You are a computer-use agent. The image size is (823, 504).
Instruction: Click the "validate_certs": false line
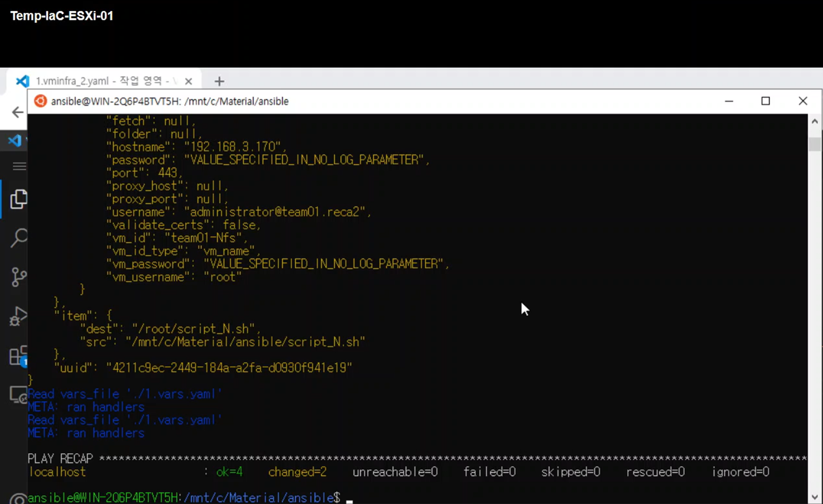183,225
